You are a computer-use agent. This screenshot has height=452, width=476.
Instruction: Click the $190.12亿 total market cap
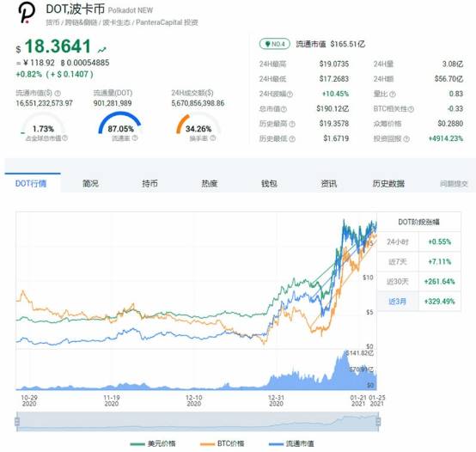pos(333,108)
